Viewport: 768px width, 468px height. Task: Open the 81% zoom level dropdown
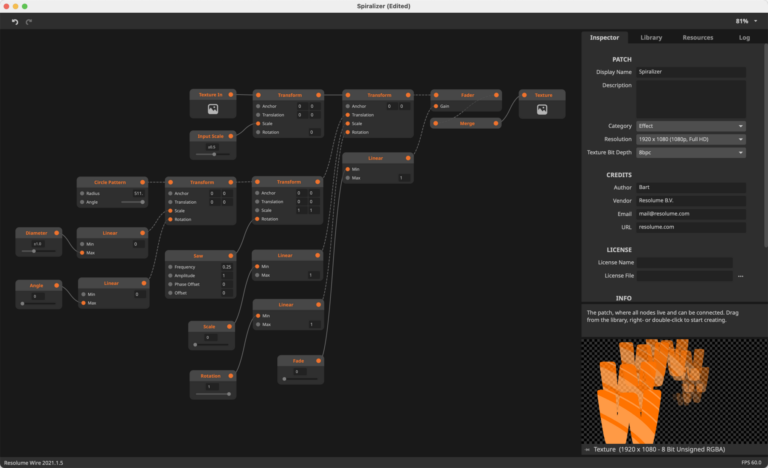pyautogui.click(x=745, y=21)
